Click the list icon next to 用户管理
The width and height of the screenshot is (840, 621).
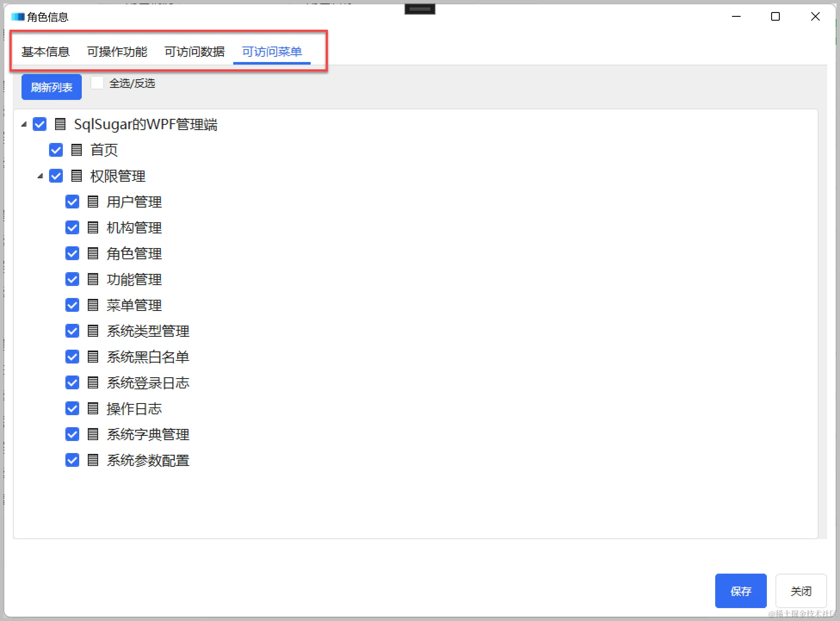(93, 202)
